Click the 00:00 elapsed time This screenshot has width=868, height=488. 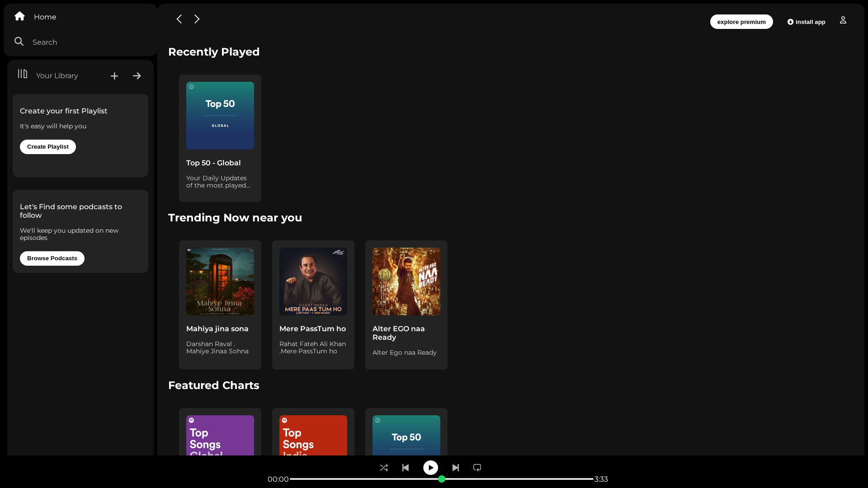(278, 479)
